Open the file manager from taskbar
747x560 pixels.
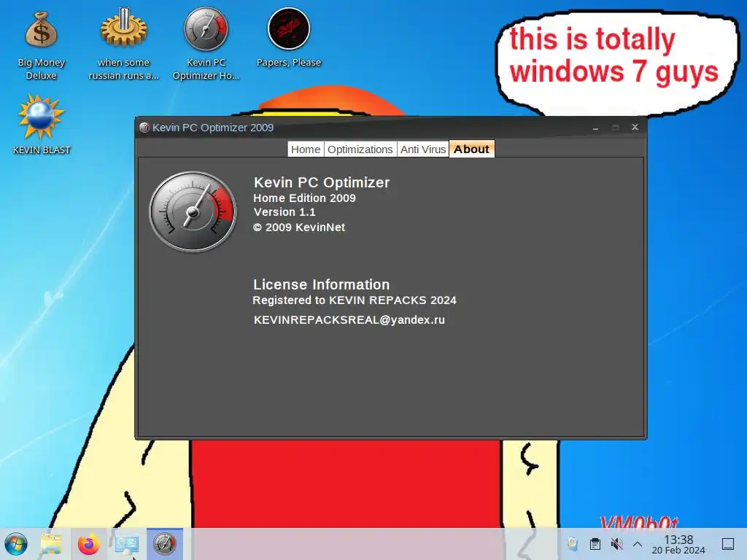[x=51, y=544]
